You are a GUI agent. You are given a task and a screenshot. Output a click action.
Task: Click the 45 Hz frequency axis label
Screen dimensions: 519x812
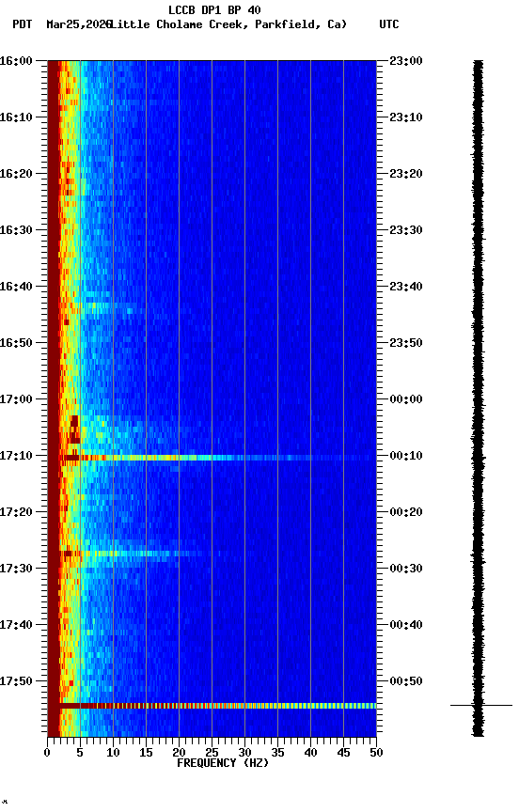click(343, 753)
